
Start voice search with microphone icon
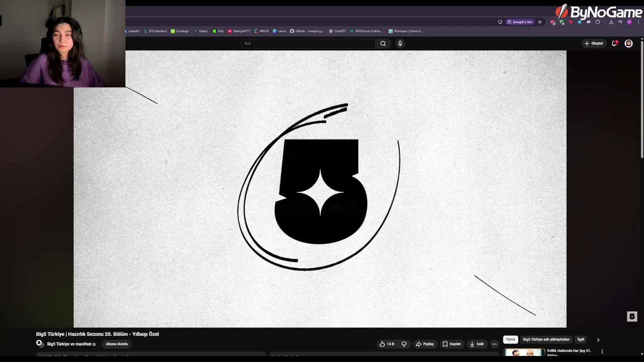click(x=400, y=43)
